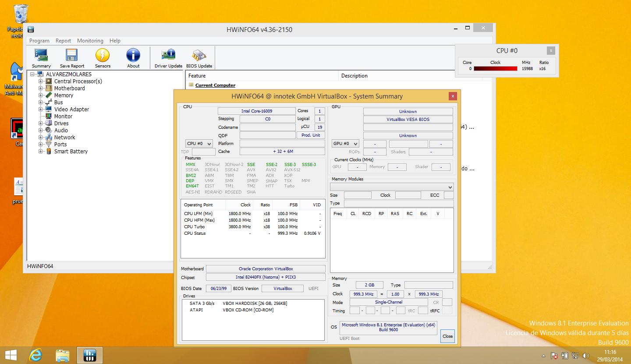Expand the Motherboard tree node
This screenshot has height=364, width=631.
tap(41, 88)
